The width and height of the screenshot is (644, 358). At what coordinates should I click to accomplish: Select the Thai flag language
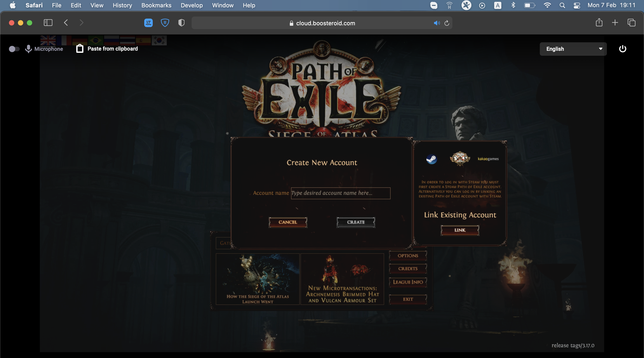pyautogui.click(x=127, y=40)
